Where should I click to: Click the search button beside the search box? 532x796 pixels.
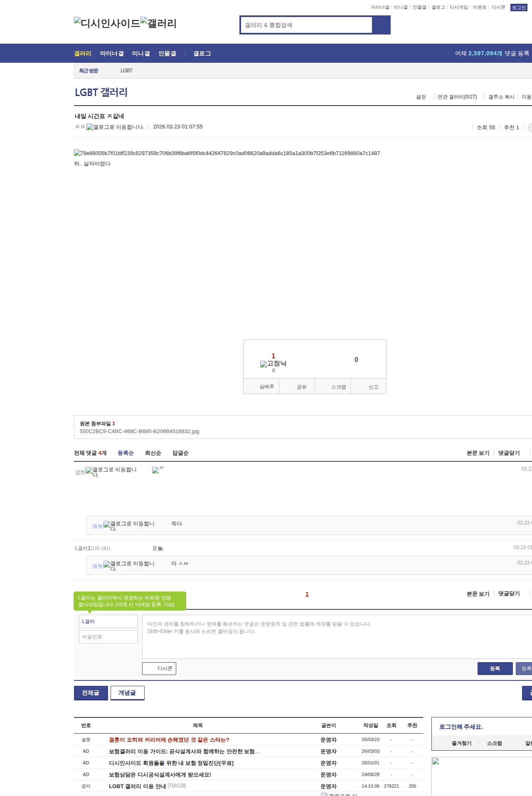[381, 25]
